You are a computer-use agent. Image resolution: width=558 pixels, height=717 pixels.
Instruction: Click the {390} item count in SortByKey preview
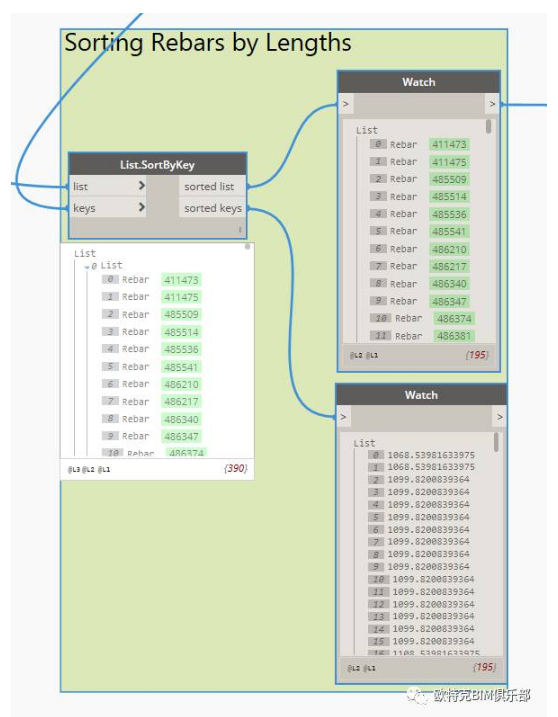(x=236, y=468)
